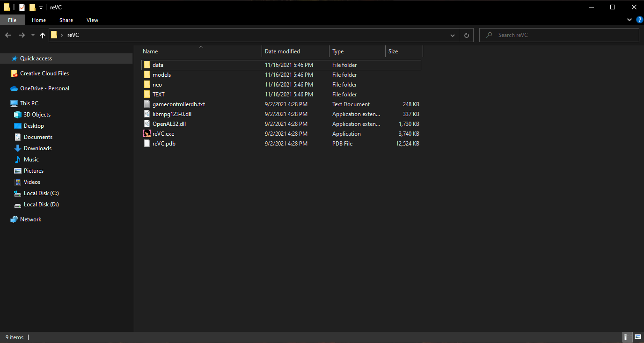Show previous locations in address bar
Screen dimensions: 644x343
tap(453, 35)
